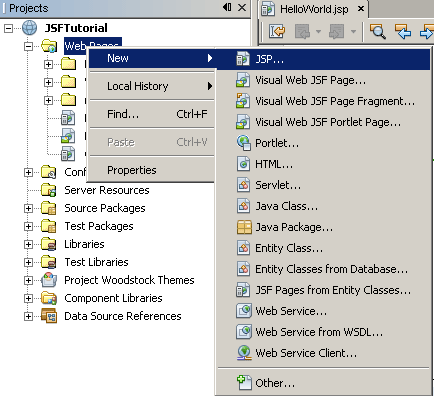Select Data Source References label
The height and width of the screenshot is (396, 434).
pyautogui.click(x=123, y=316)
